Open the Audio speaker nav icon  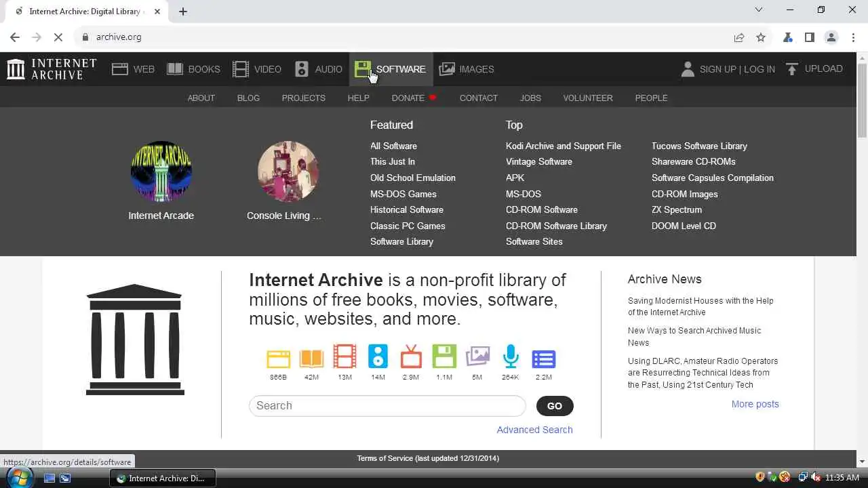point(302,69)
